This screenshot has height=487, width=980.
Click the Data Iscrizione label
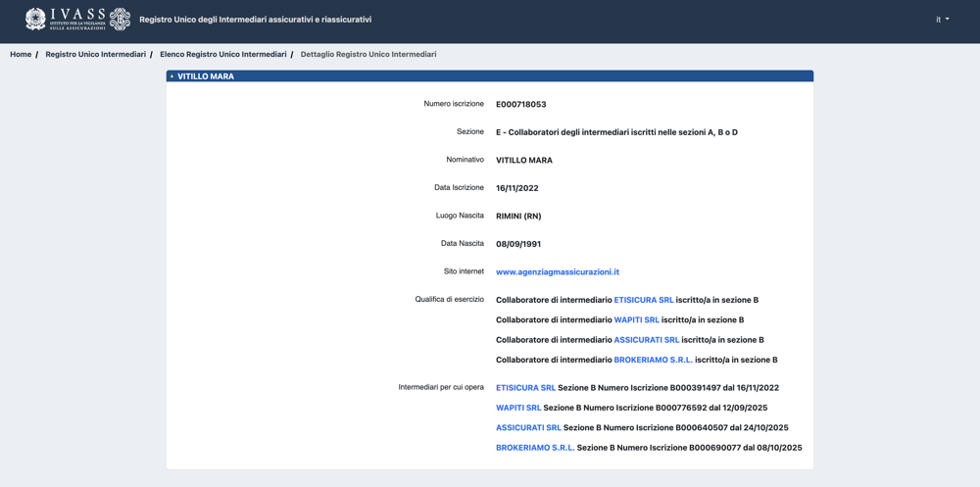[459, 187]
